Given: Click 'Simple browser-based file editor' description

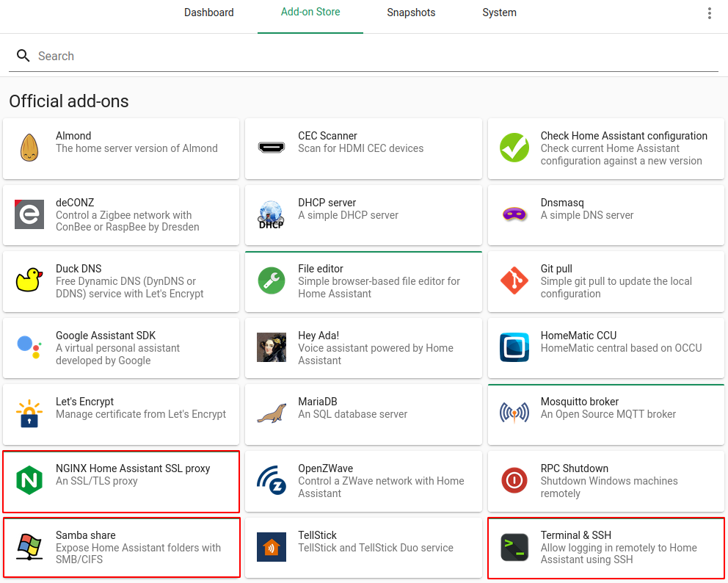Looking at the screenshot, I should [379, 288].
